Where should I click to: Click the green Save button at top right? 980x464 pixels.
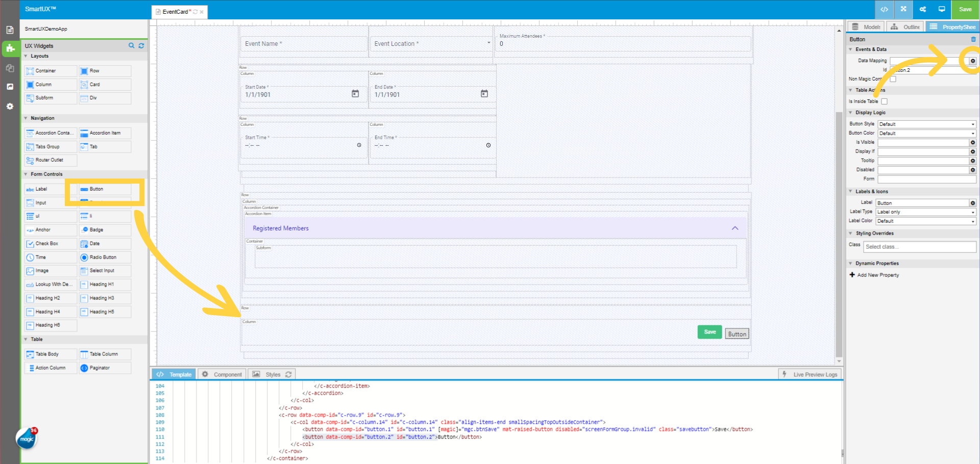(965, 9)
